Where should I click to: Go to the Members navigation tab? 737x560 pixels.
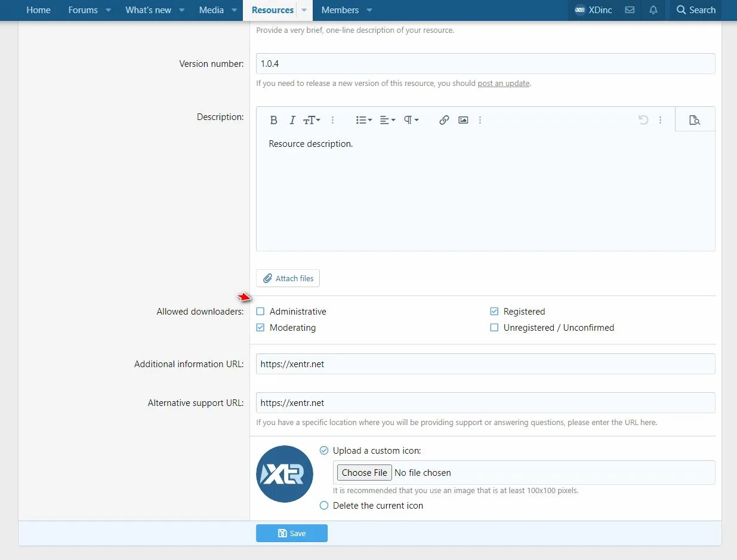click(340, 10)
